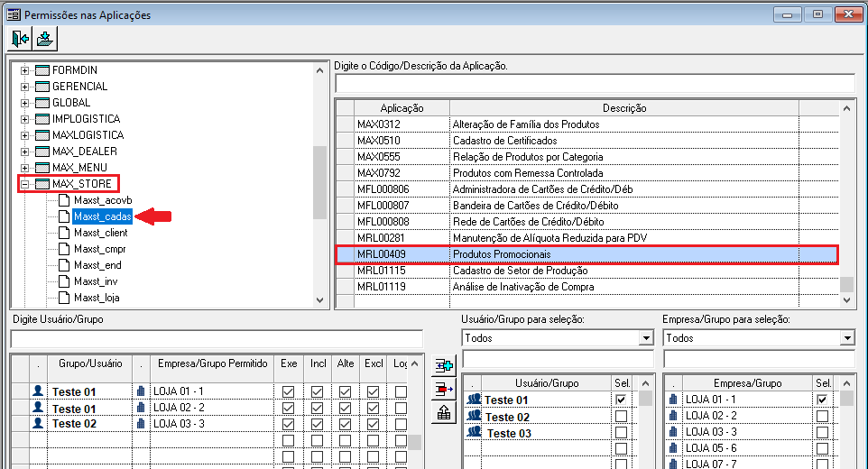Expand the FORMDIN tree node
Image resolution: width=868 pixels, height=469 pixels.
[x=24, y=70]
